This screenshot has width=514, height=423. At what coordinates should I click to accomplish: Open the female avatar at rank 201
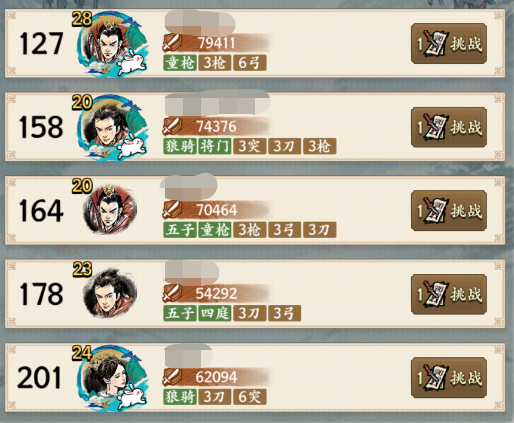(112, 378)
